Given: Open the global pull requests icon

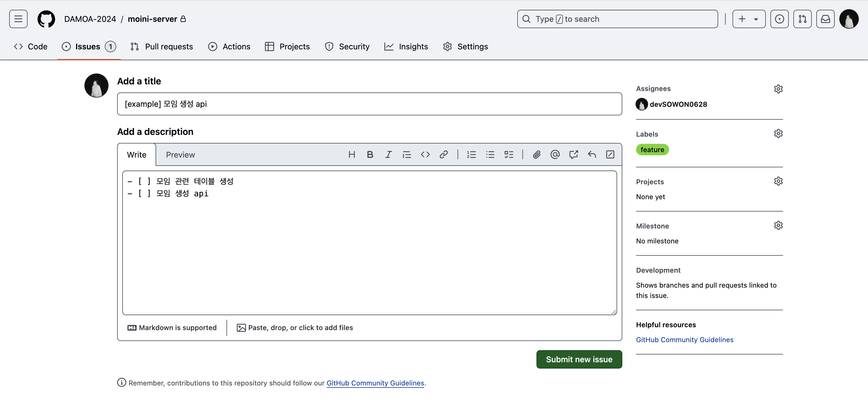Looking at the screenshot, I should click(802, 19).
